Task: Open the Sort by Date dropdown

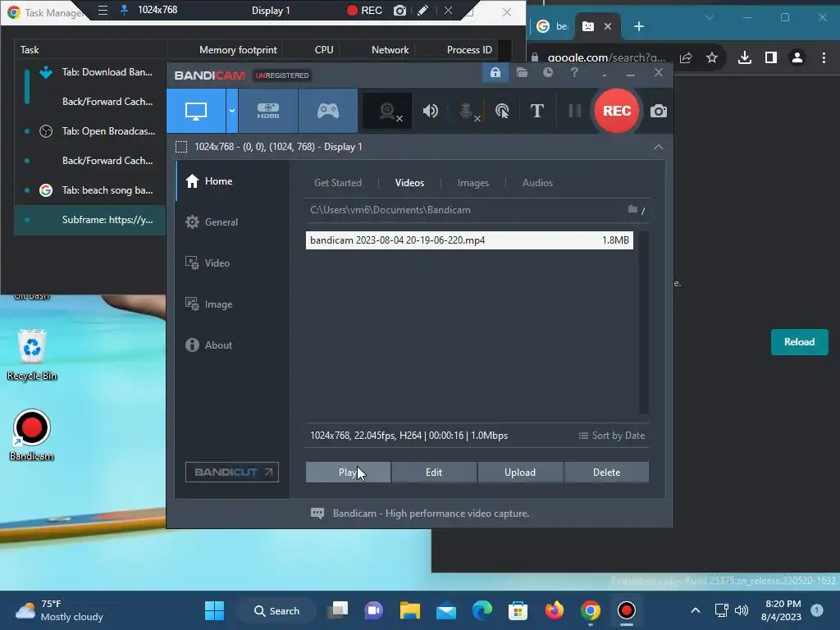Action: coord(612,436)
